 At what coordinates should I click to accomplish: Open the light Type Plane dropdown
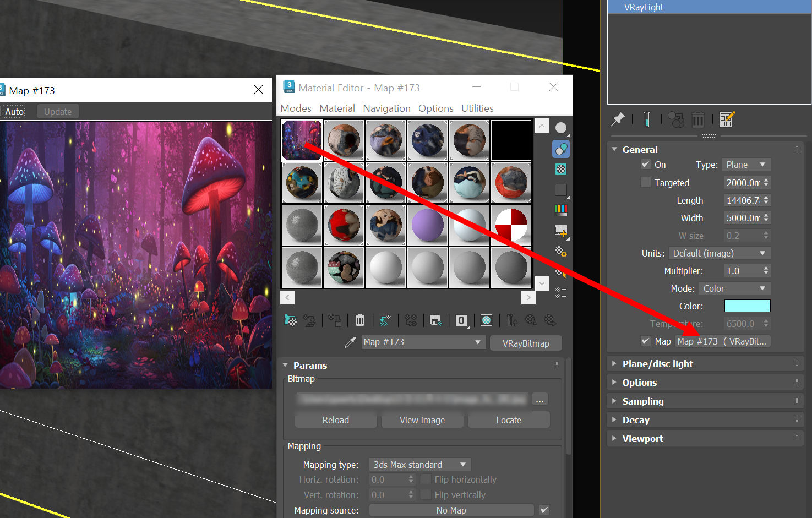click(746, 165)
